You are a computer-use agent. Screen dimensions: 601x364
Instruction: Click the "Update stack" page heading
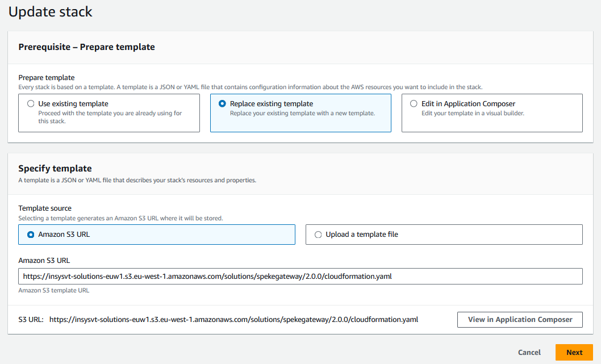50,11
